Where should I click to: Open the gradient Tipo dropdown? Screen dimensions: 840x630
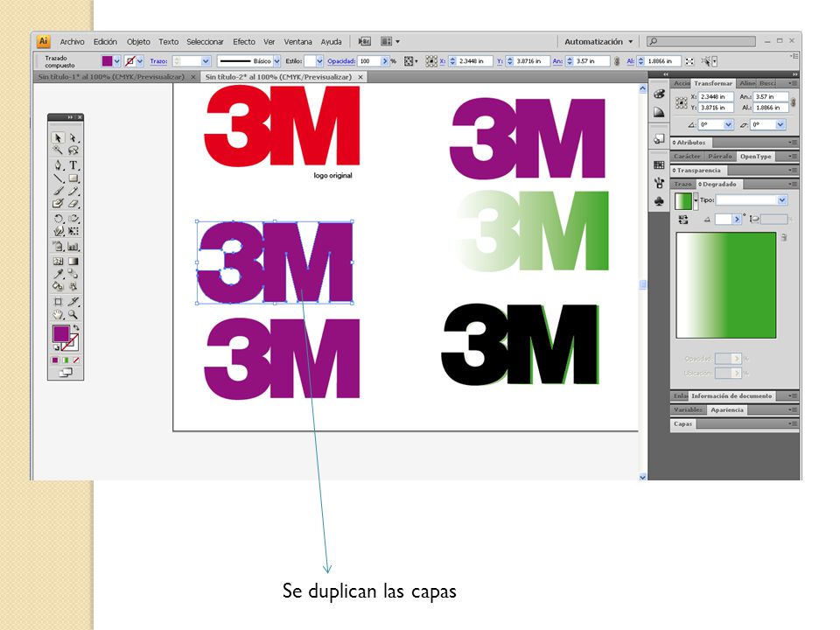[x=782, y=199]
